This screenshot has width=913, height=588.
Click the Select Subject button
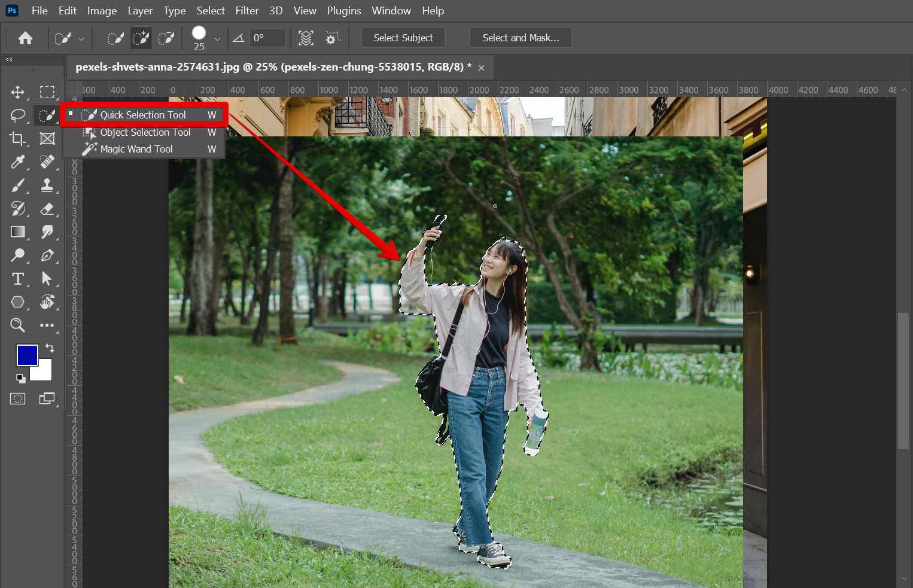pyautogui.click(x=403, y=38)
